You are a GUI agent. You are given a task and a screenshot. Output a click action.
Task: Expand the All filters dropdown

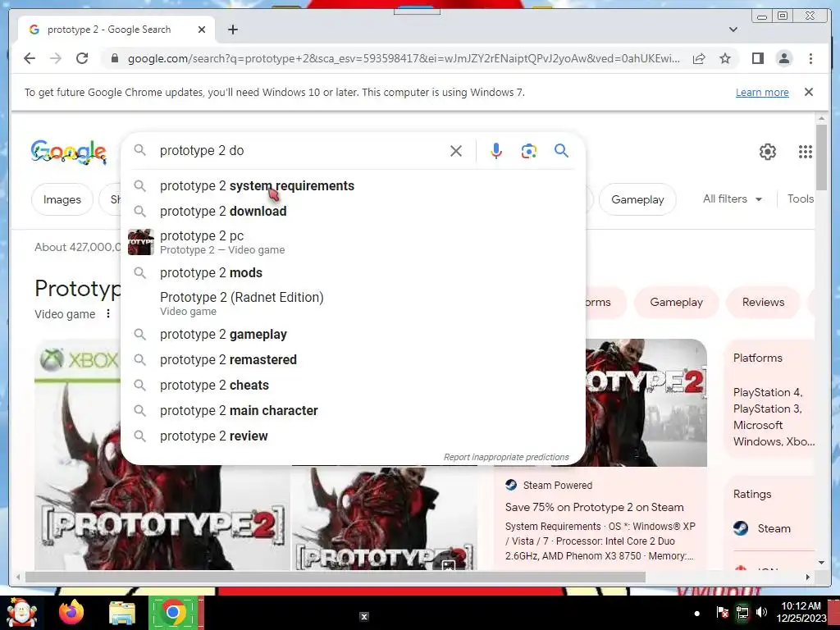[733, 199]
